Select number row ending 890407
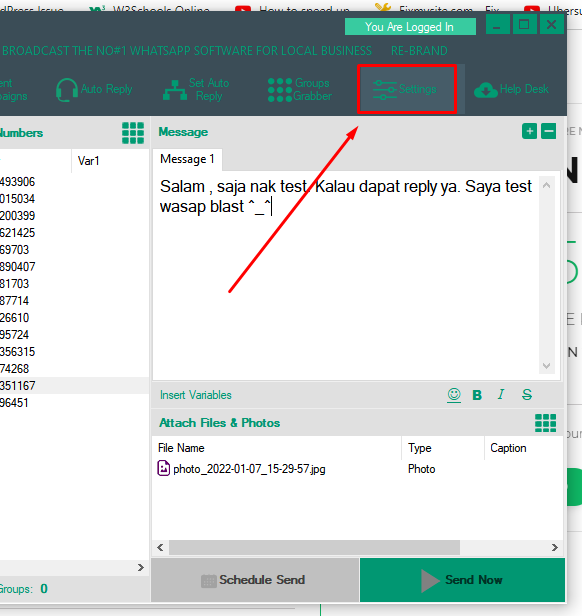Viewport: 582px width, 616px height. (74, 267)
